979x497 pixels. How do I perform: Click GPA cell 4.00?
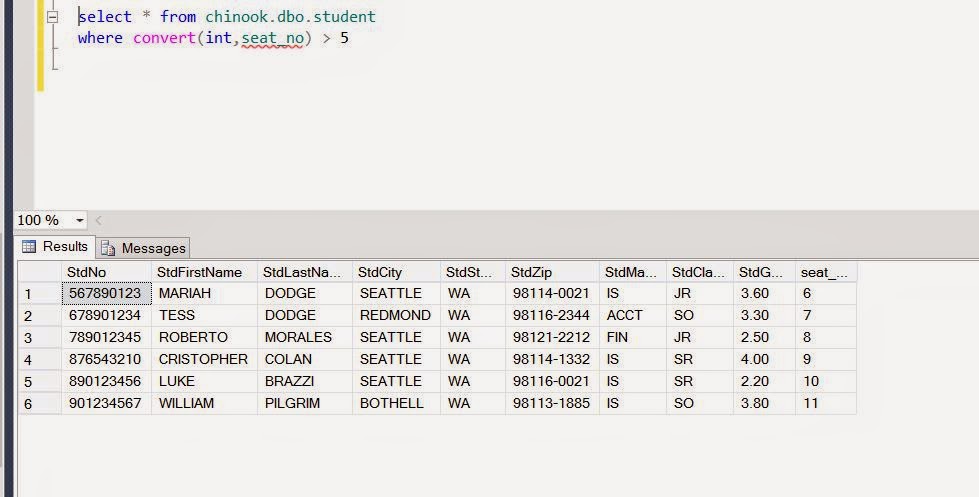[x=764, y=359]
